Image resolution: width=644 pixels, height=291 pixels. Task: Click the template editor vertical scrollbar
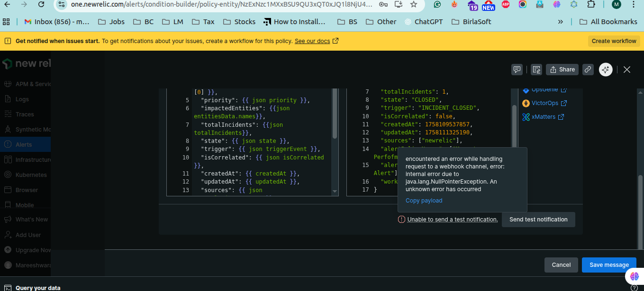335,114
